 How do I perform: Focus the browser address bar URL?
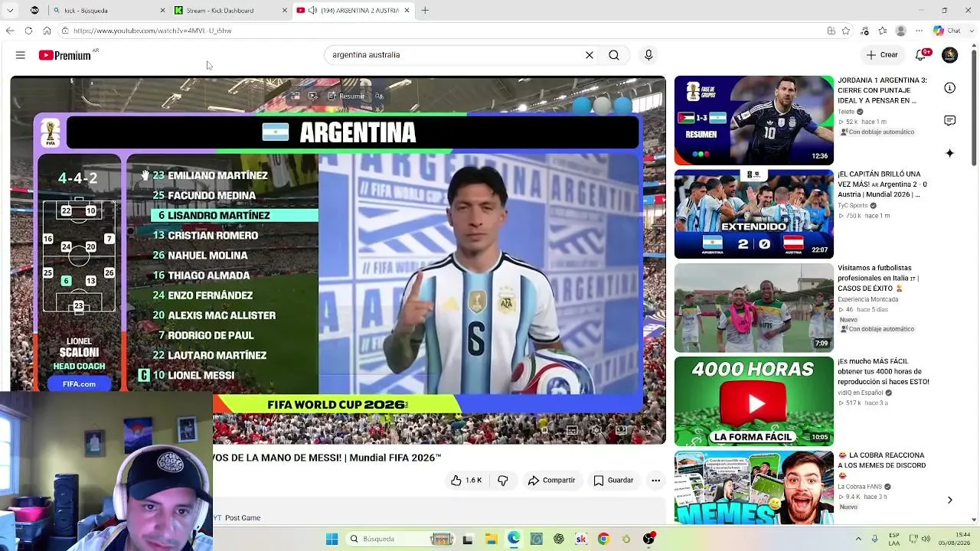coord(152,31)
